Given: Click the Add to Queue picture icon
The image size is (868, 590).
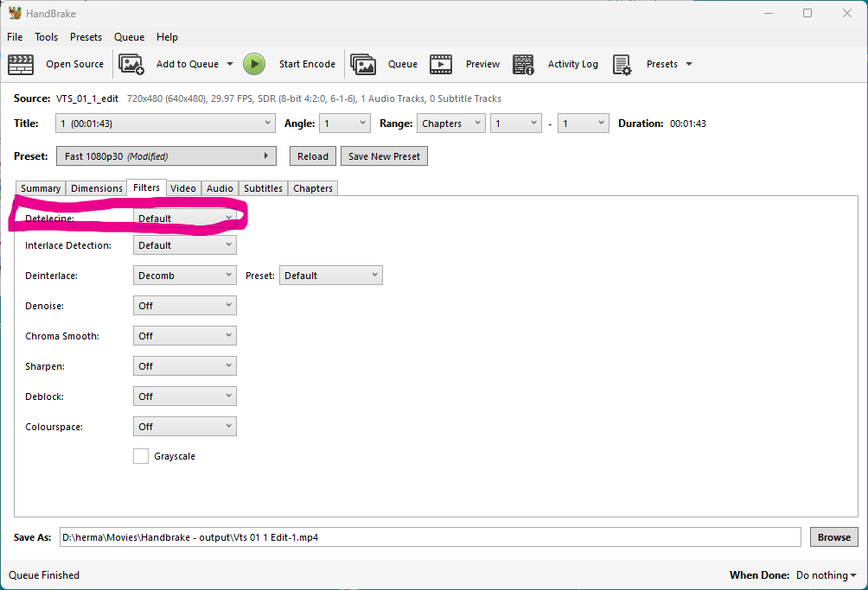Looking at the screenshot, I should [131, 64].
